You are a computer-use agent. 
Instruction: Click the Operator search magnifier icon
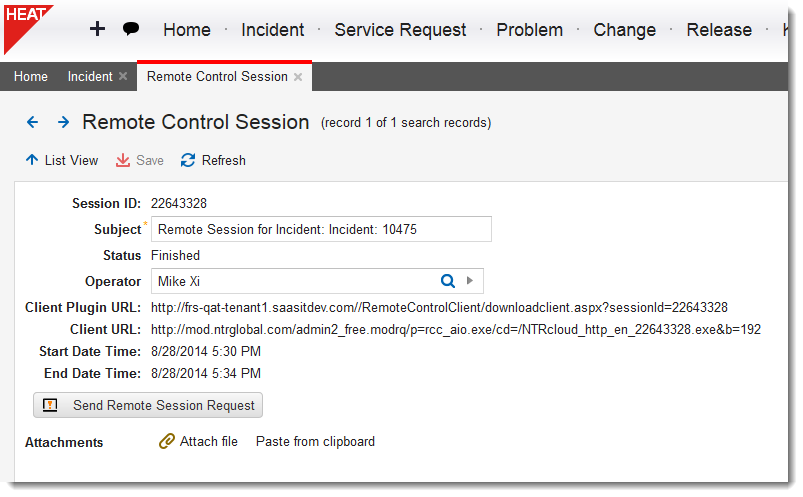pos(448,281)
